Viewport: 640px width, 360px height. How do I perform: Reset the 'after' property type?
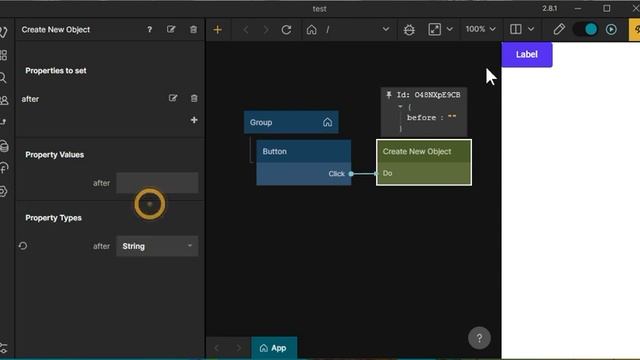(23, 246)
